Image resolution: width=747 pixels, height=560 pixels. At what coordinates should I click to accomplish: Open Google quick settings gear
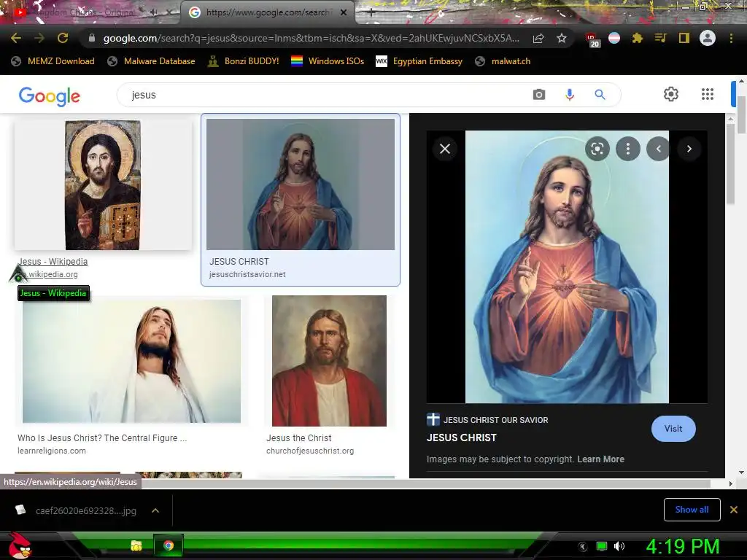click(671, 94)
